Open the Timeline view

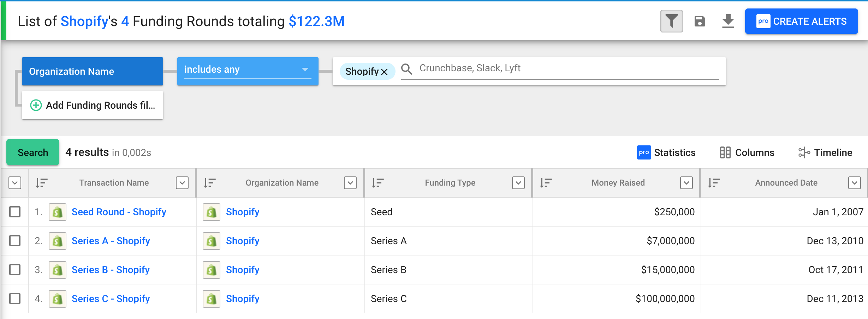[825, 152]
